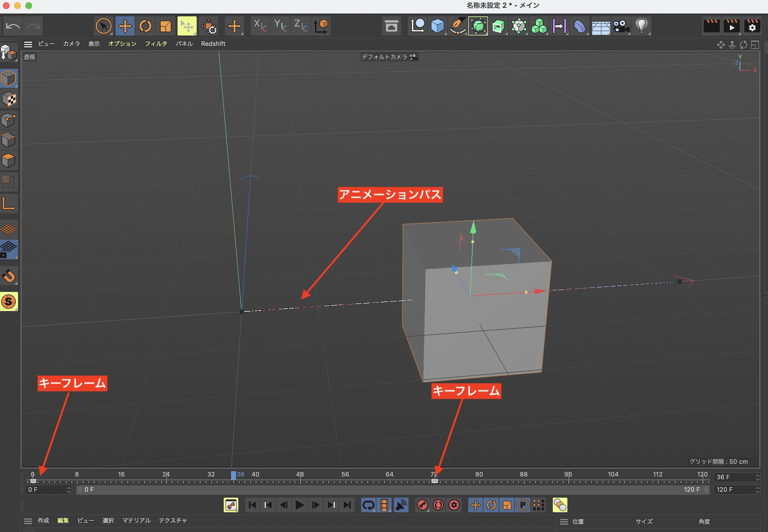Toggle X axis lock

click(260, 26)
